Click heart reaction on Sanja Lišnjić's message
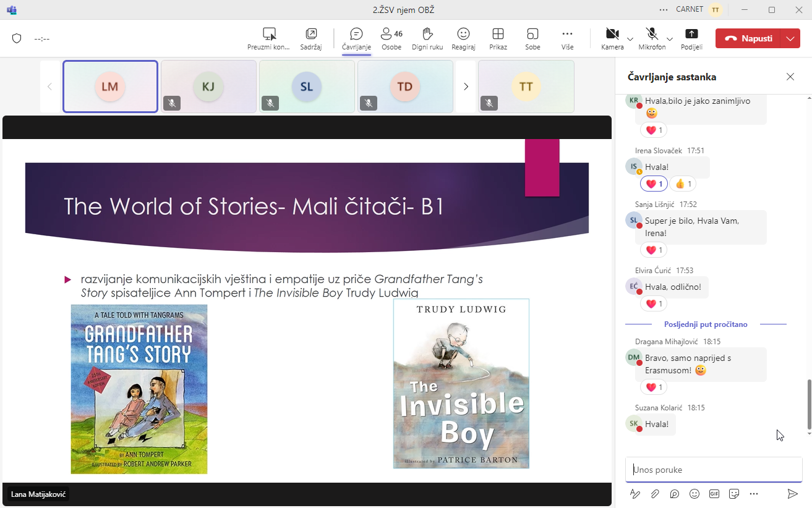This screenshot has height=508, width=812. click(654, 250)
